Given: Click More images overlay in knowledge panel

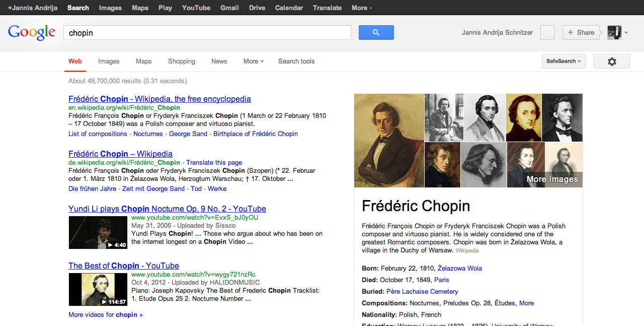Looking at the screenshot, I should (552, 179).
